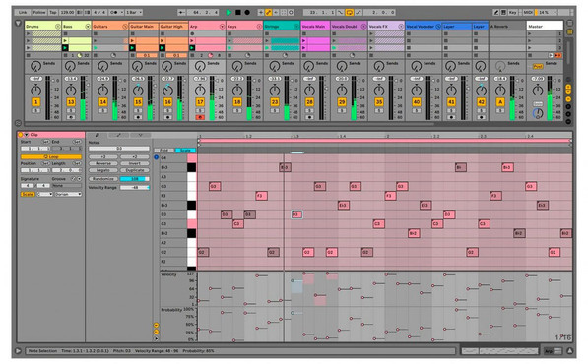Open the scale root note dropdown

pos(45,194)
